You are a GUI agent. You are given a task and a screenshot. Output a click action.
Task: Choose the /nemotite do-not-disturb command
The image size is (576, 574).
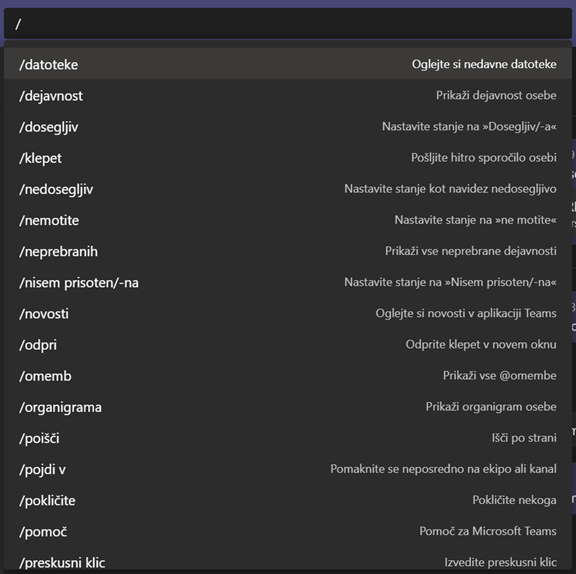coord(288,220)
